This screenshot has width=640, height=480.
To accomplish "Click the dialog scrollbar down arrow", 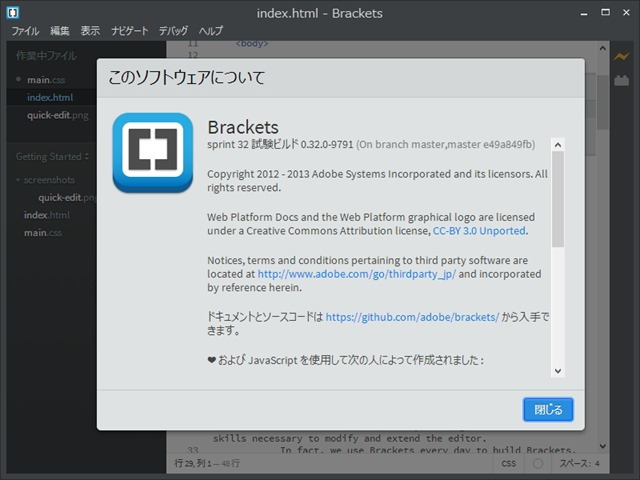I will tap(558, 371).
